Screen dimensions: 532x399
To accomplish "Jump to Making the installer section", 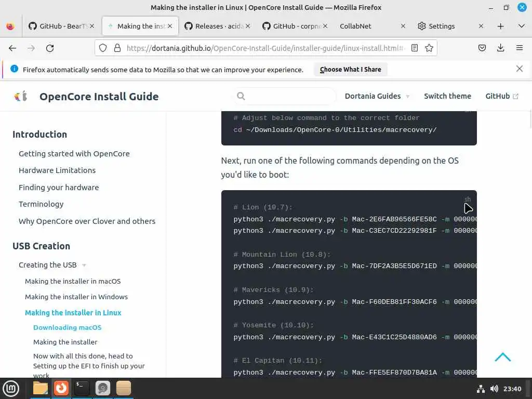I will 65,342.
